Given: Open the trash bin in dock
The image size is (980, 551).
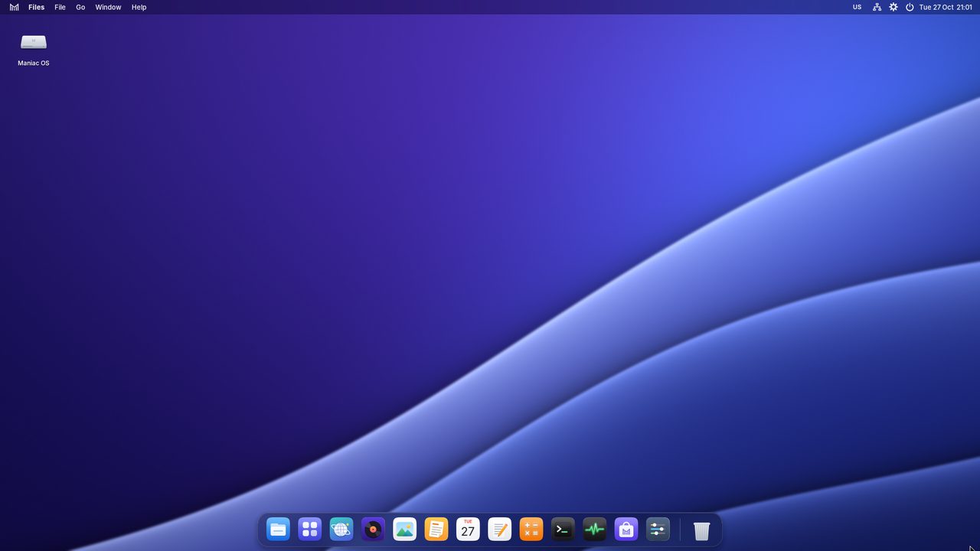Looking at the screenshot, I should coord(701,530).
